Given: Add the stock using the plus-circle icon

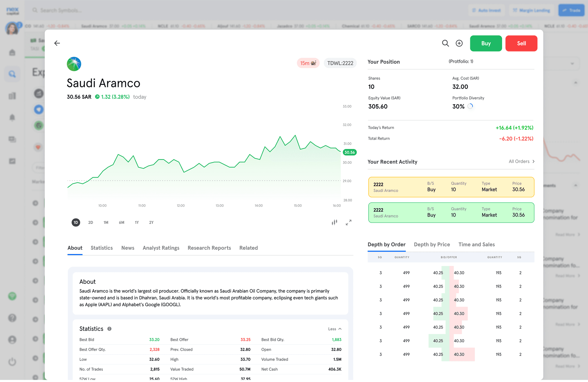Looking at the screenshot, I should tap(459, 43).
